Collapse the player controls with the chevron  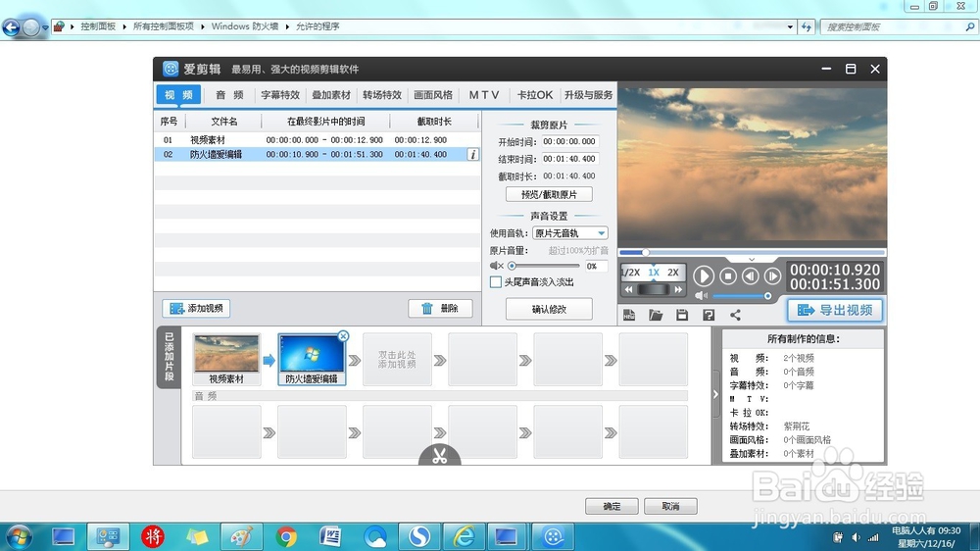coord(752,259)
